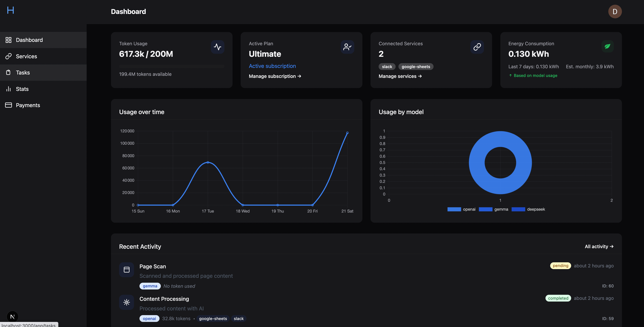
Task: Click the Manage services link
Action: click(400, 76)
